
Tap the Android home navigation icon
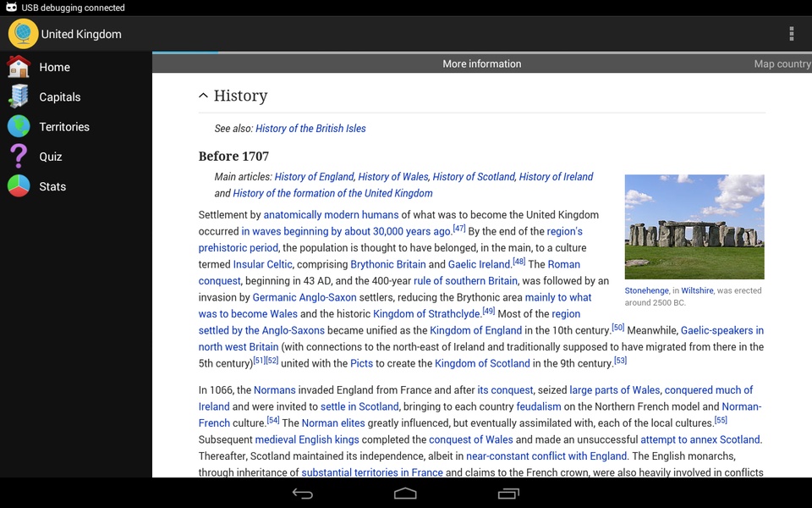click(405, 494)
